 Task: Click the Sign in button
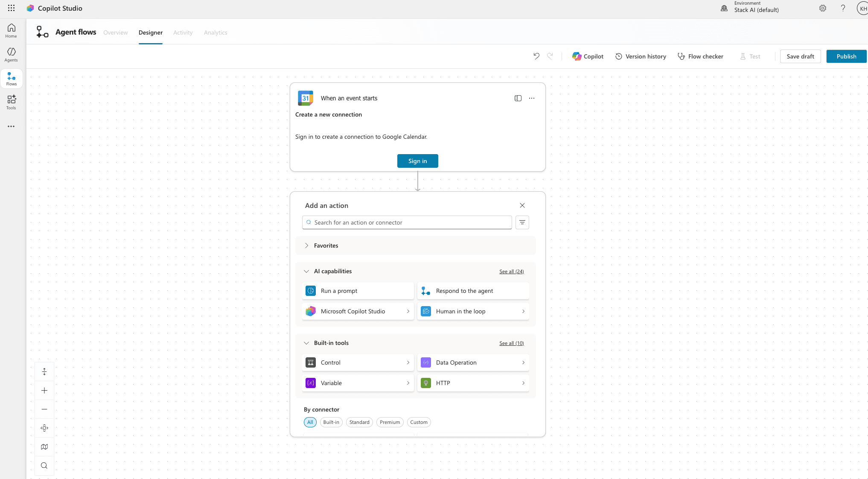[417, 161]
